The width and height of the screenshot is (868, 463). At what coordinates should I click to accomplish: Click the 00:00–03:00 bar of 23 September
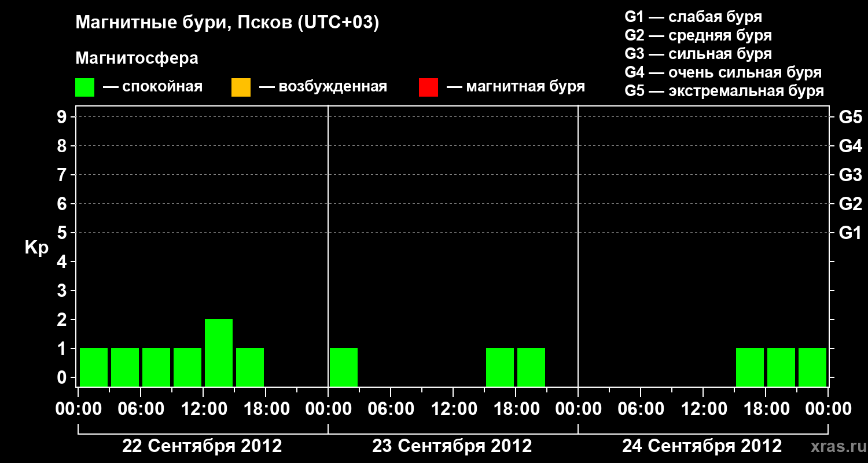click(x=344, y=367)
